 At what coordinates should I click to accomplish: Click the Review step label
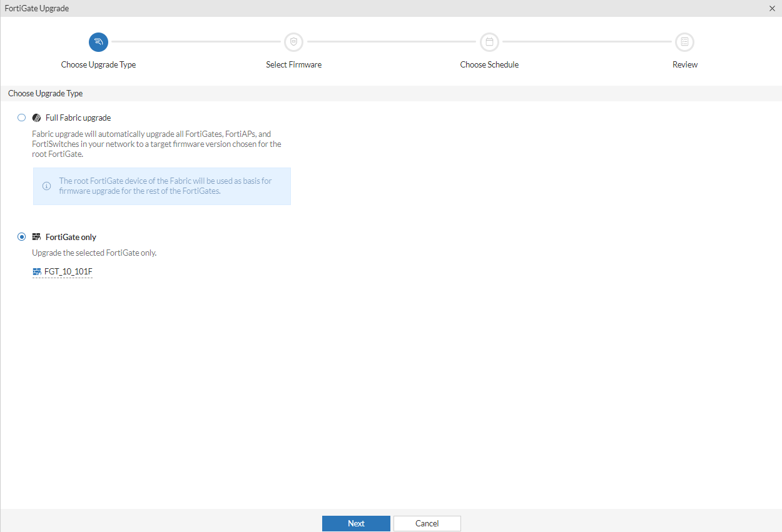coord(685,64)
